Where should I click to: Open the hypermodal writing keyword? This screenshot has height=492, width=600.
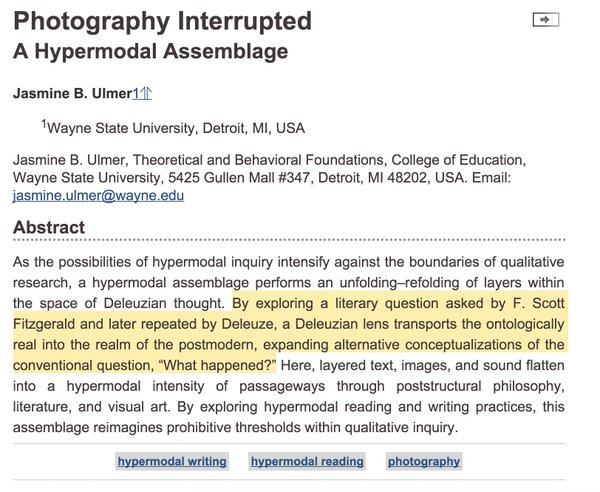point(172,461)
